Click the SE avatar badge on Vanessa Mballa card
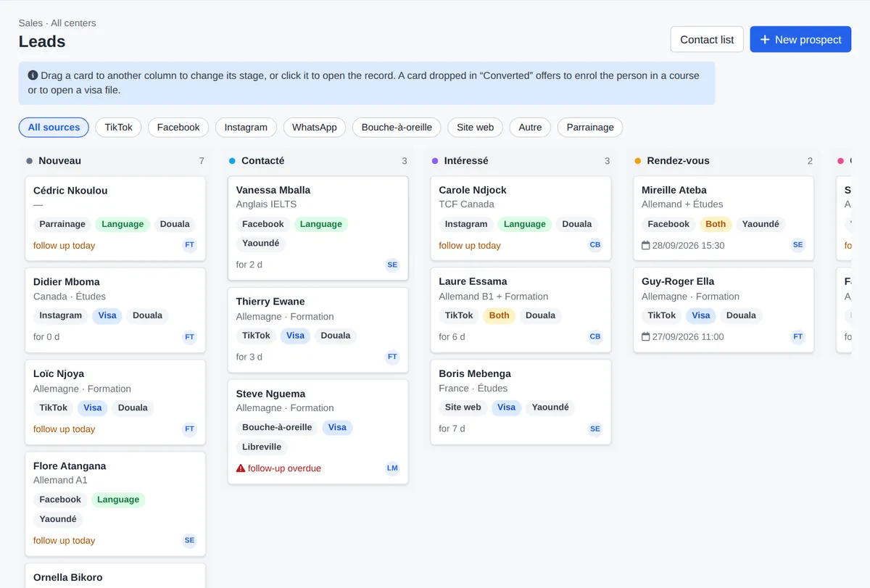870x588 pixels. click(392, 265)
